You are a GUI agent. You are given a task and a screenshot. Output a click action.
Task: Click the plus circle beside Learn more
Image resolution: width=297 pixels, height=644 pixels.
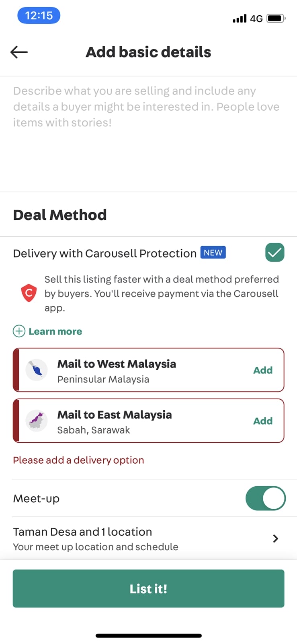[x=19, y=331]
